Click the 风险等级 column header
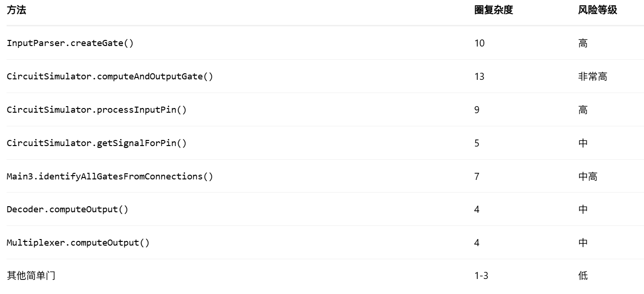 598,10
